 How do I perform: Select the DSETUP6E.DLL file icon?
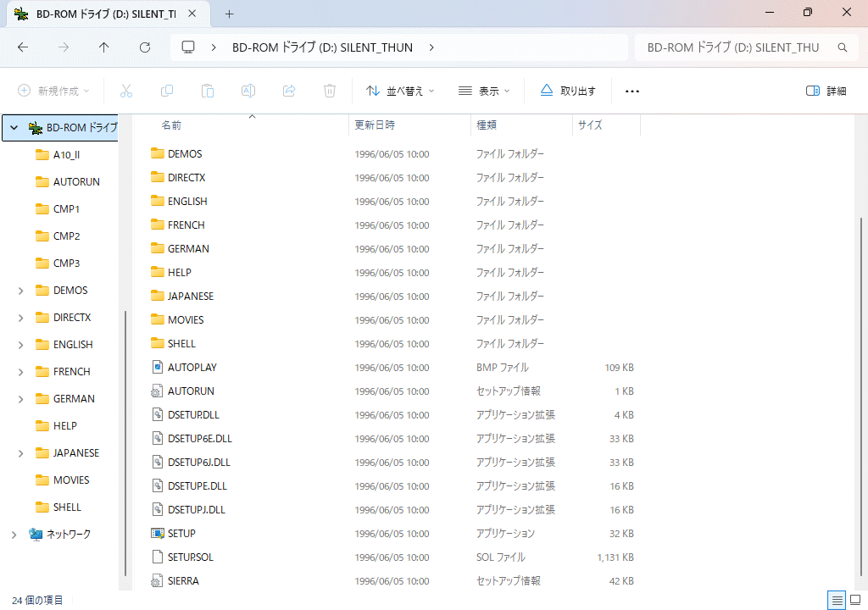(x=158, y=438)
